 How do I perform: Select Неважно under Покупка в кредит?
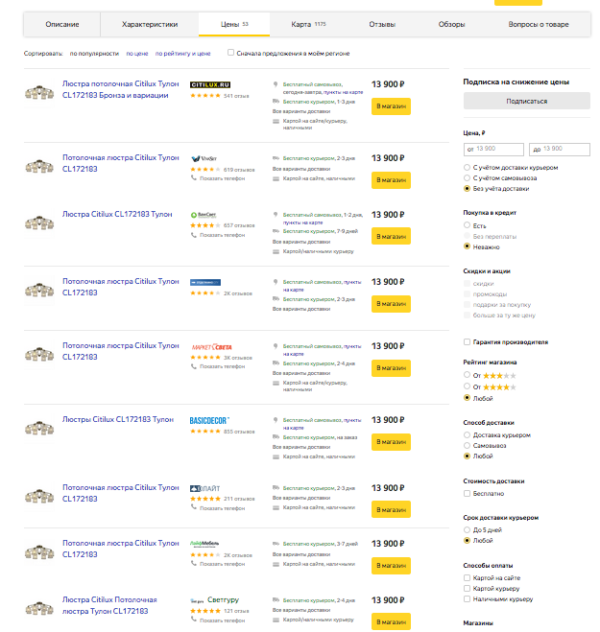tap(467, 246)
